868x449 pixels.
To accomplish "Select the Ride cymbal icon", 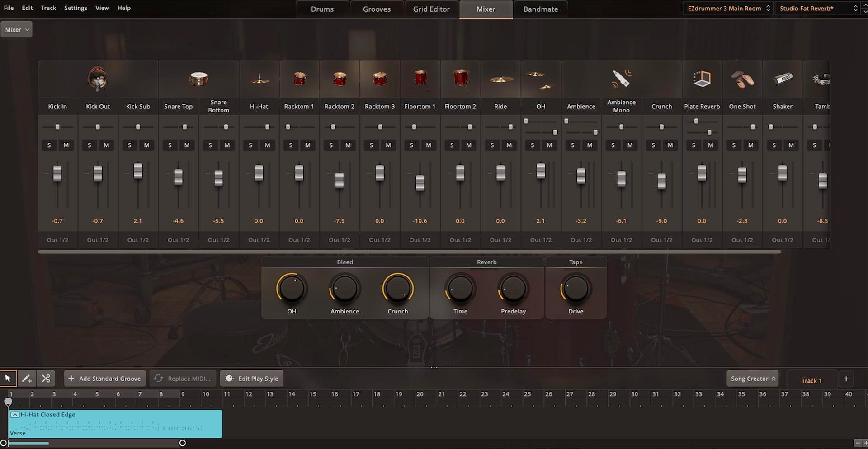I will click(x=500, y=80).
